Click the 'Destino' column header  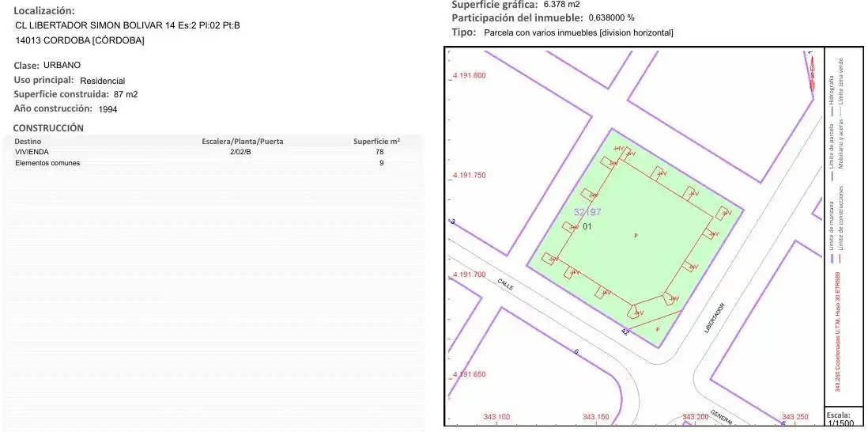coord(28,141)
